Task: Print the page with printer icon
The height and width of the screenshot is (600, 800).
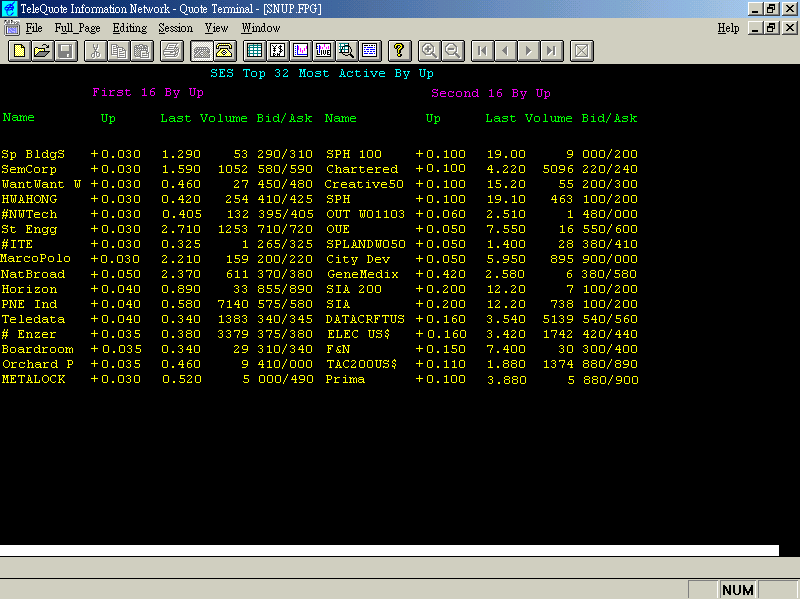Action: pos(171,51)
